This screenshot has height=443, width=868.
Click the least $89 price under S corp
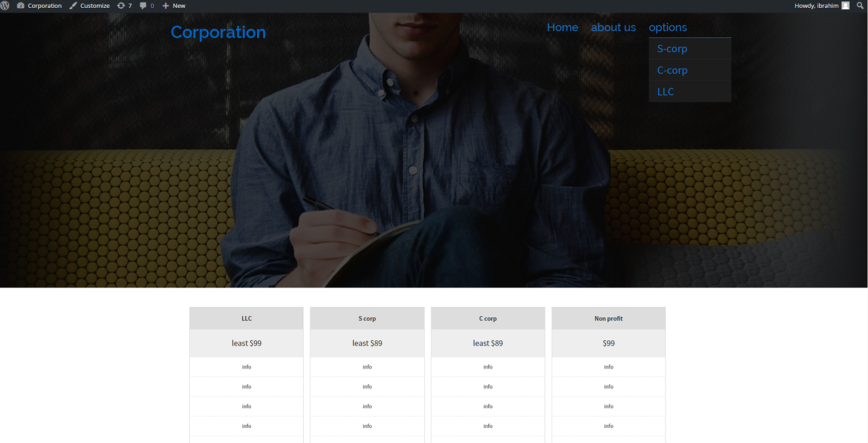(367, 343)
